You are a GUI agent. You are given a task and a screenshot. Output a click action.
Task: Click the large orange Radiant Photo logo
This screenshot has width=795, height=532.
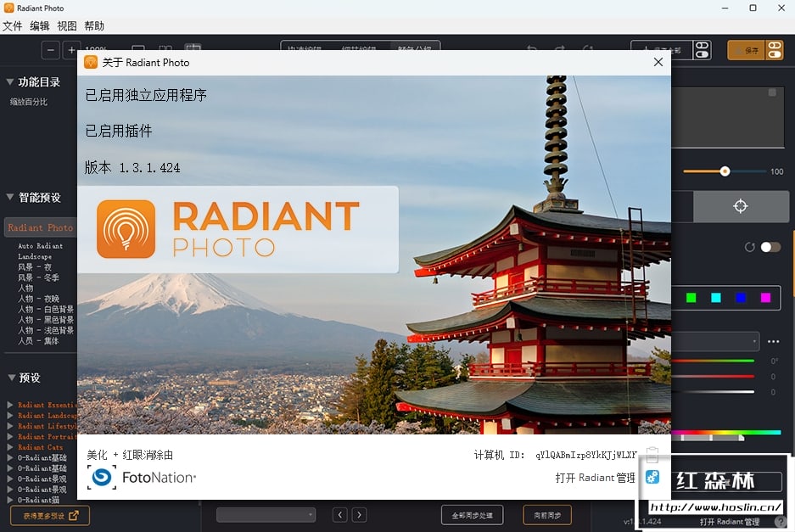(x=126, y=229)
